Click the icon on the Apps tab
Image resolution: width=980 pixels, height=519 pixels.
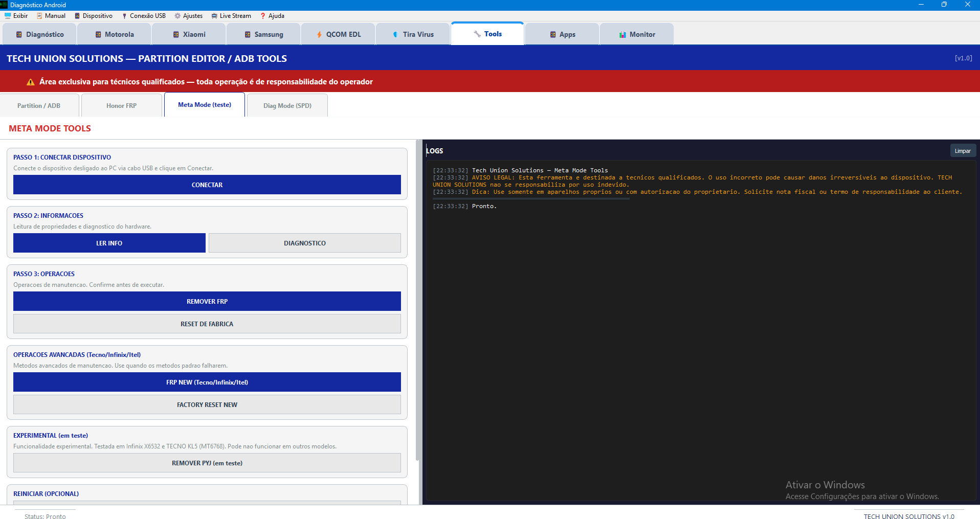click(553, 35)
